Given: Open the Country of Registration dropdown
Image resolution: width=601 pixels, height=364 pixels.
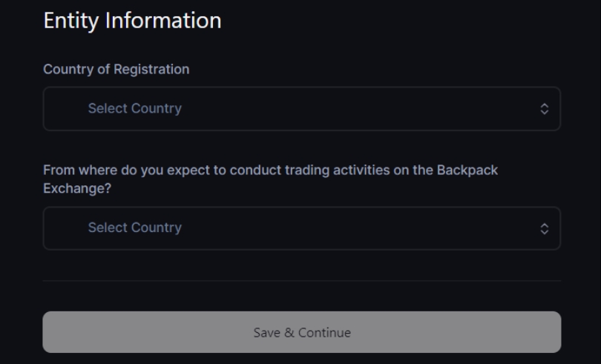Looking at the screenshot, I should coord(301,109).
